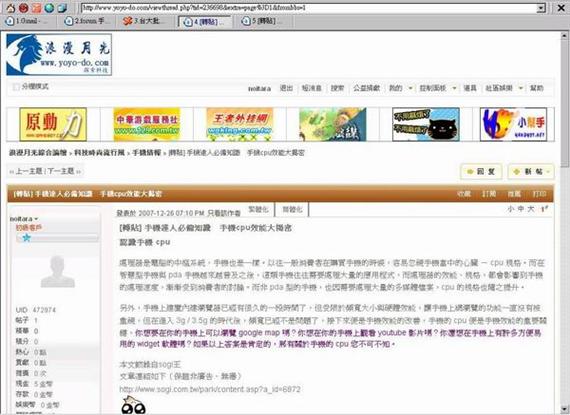Click the black cat banner ad
Image resolution: width=570 pixels, height=415 pixels.
coord(426,124)
